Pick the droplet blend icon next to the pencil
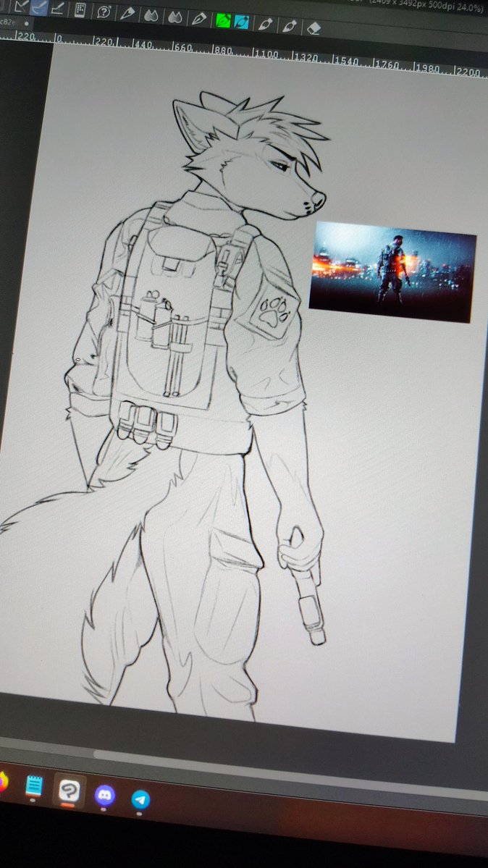 [x=151, y=15]
